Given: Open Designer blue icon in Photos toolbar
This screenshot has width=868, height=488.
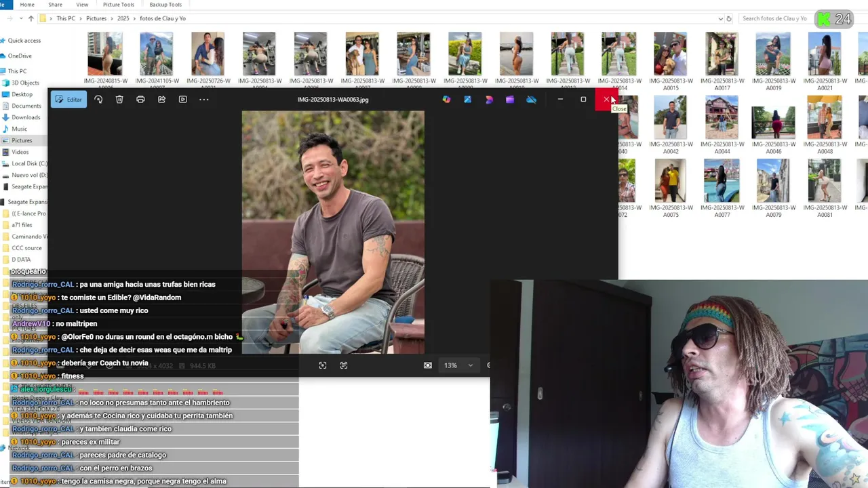Looking at the screenshot, I should 467,100.
